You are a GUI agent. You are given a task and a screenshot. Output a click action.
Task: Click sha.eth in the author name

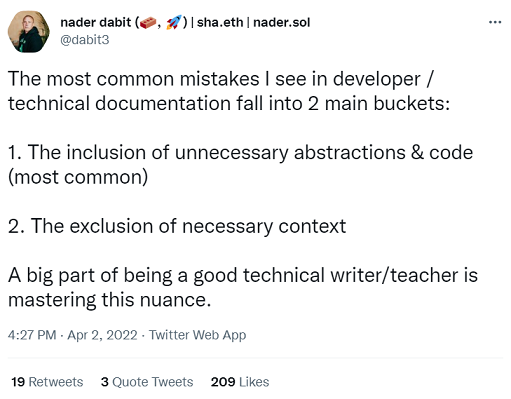220,22
